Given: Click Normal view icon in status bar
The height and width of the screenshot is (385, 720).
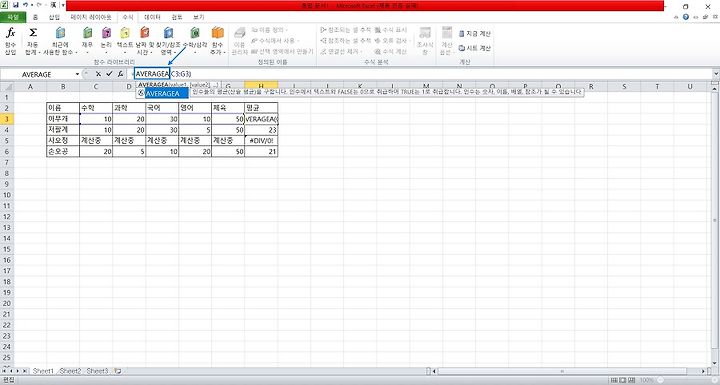Looking at the screenshot, I should [614, 380].
